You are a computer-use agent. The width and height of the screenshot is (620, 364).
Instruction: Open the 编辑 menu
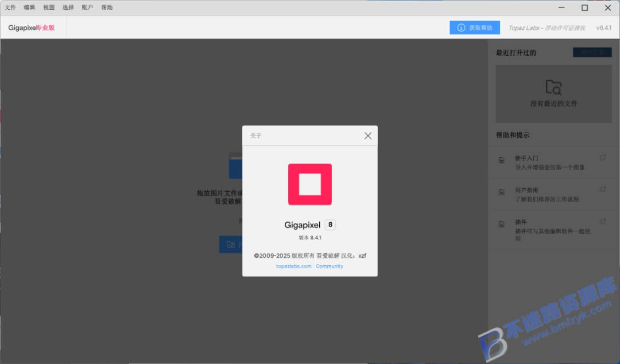[x=29, y=7]
